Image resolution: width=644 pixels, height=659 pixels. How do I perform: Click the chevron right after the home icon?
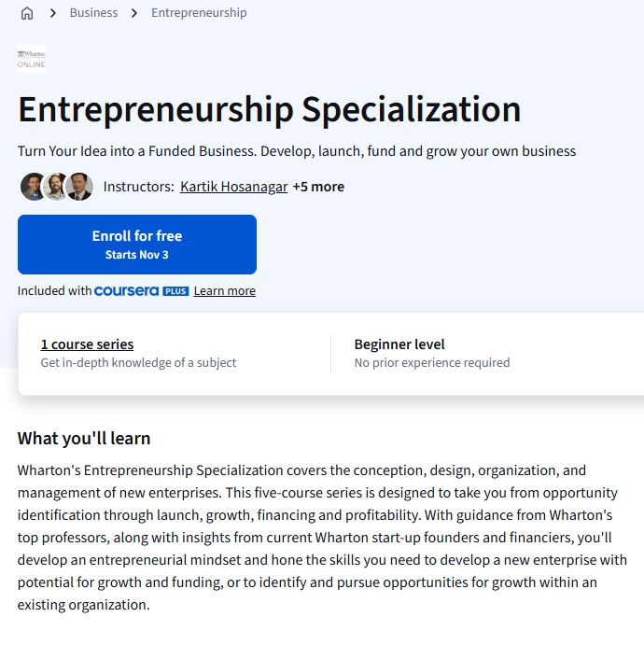[52, 13]
